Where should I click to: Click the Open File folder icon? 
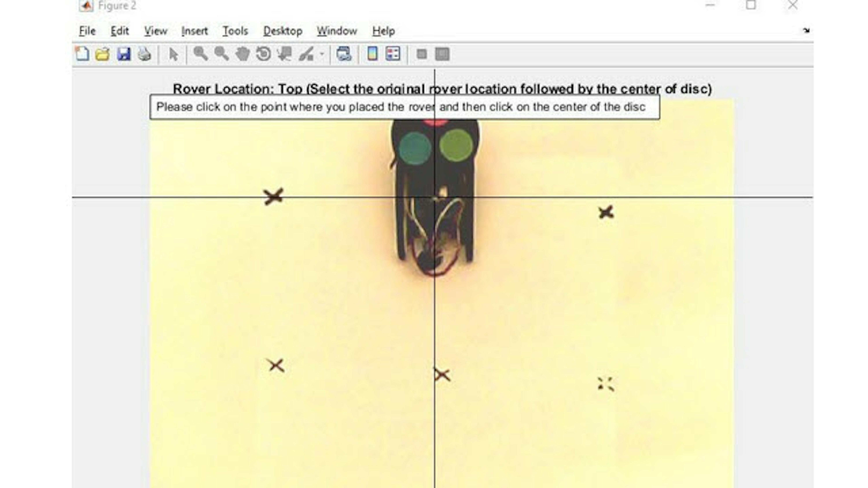(x=102, y=54)
